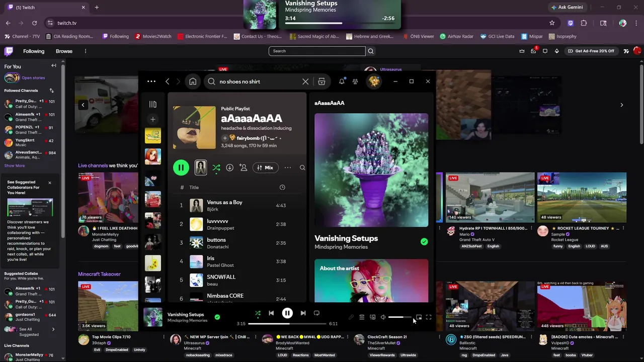This screenshot has width=644, height=362.
Task: Open a new Chrome tab
Action: tap(97, 8)
